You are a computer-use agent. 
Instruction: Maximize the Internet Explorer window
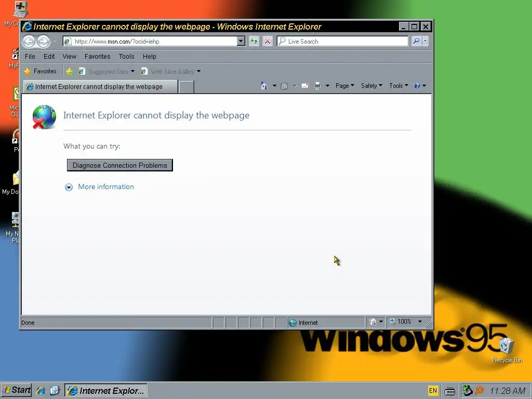click(414, 26)
